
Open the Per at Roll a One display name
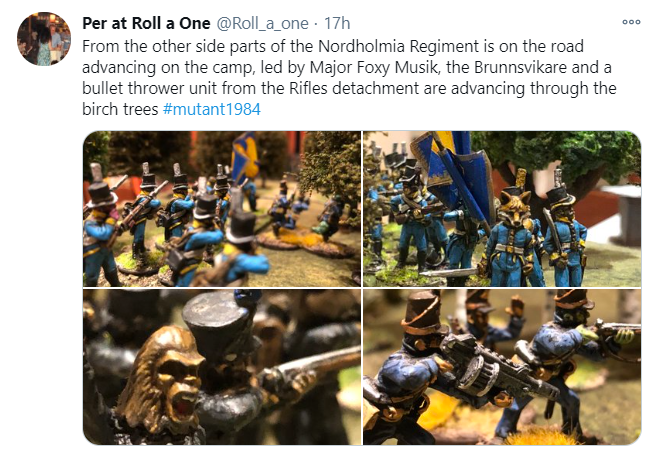(x=146, y=23)
